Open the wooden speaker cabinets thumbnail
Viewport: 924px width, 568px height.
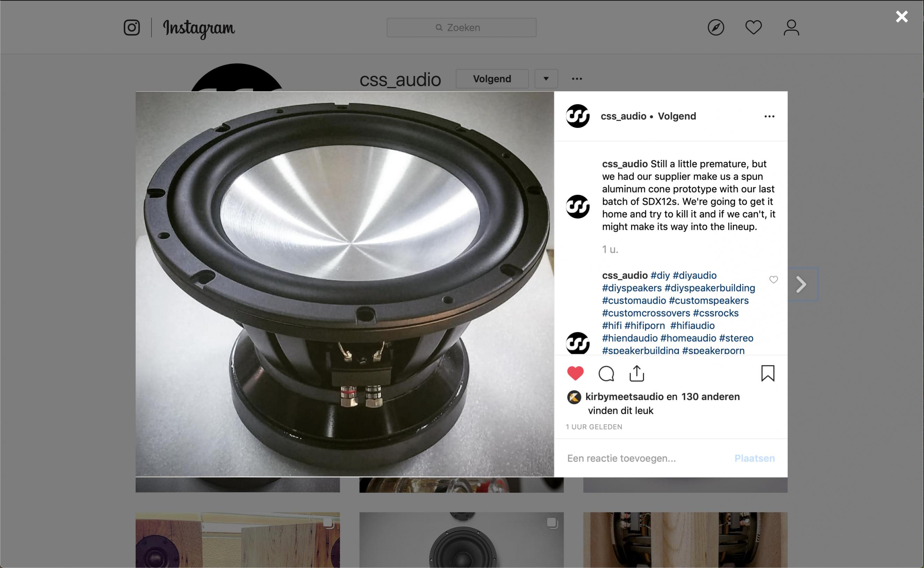pos(238,540)
